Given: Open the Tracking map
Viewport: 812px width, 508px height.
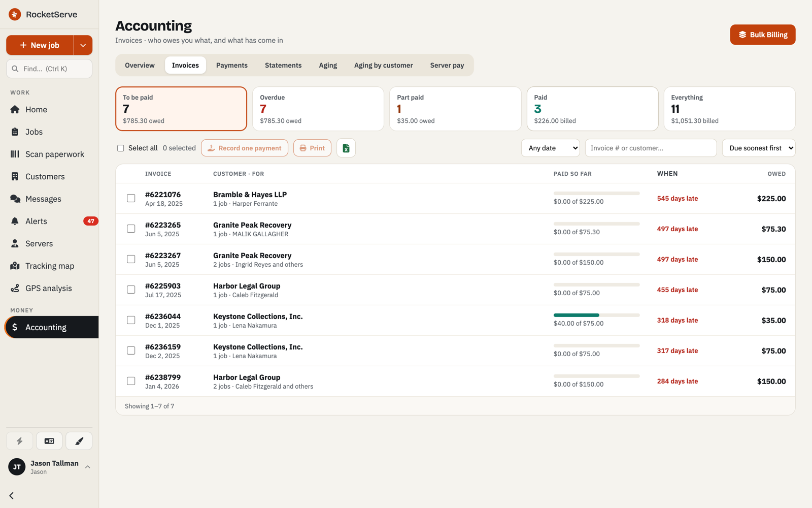Looking at the screenshot, I should (49, 266).
